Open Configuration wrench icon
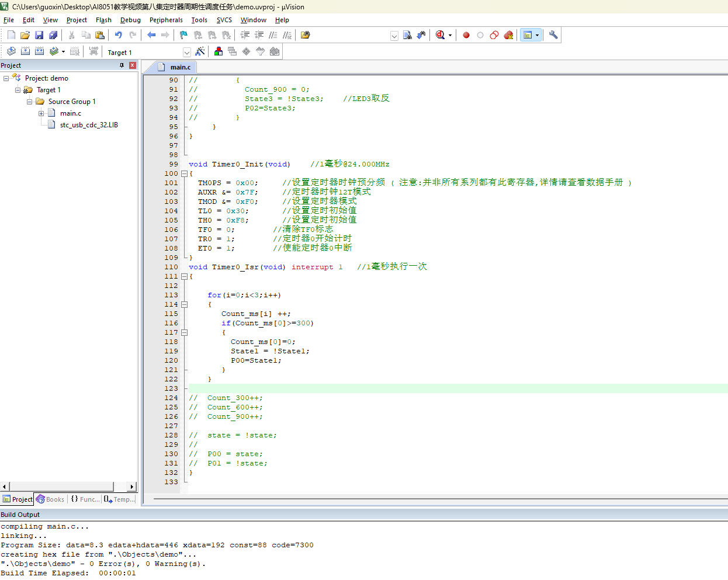 [x=553, y=35]
